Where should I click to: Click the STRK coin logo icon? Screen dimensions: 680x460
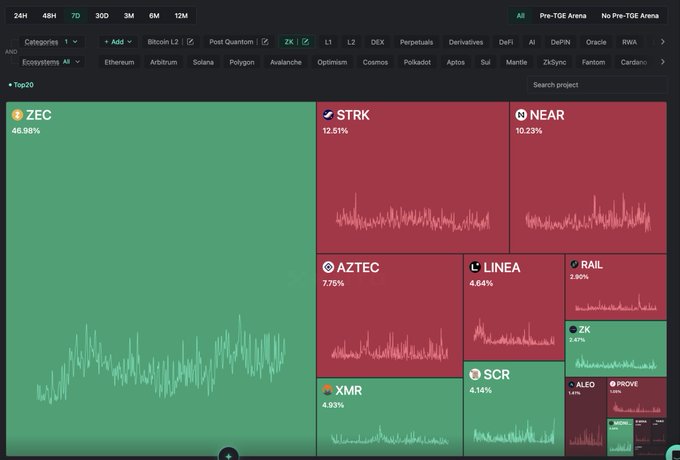328,115
